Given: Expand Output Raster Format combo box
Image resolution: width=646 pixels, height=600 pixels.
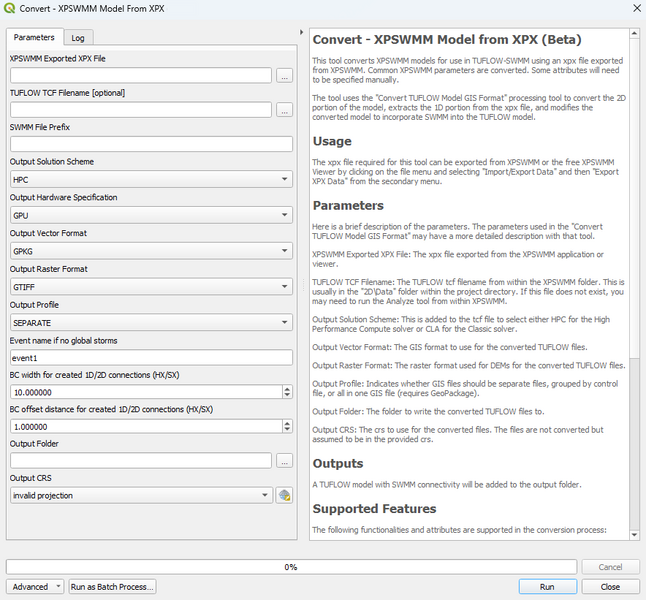Looking at the screenshot, I should pyautogui.click(x=151, y=286).
